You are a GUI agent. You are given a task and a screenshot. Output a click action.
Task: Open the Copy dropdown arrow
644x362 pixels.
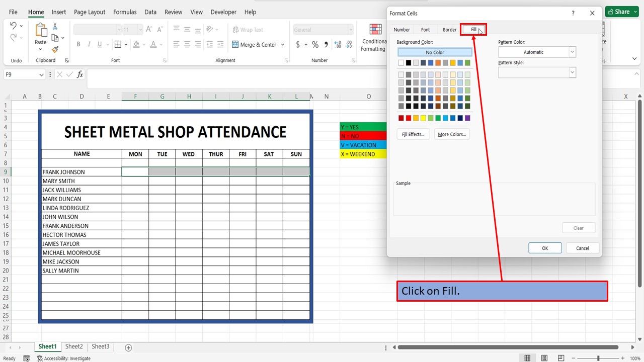[63, 38]
